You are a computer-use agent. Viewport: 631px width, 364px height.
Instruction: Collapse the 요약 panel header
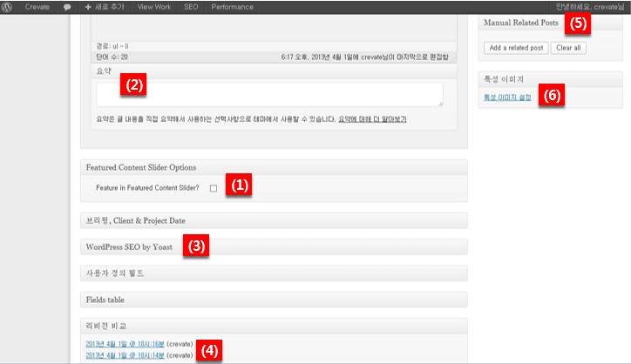(x=274, y=71)
